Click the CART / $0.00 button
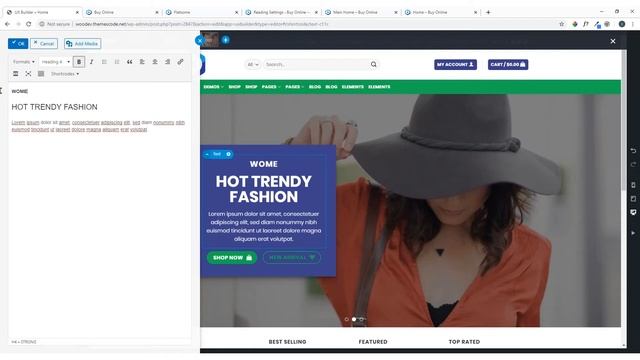 [x=508, y=64]
